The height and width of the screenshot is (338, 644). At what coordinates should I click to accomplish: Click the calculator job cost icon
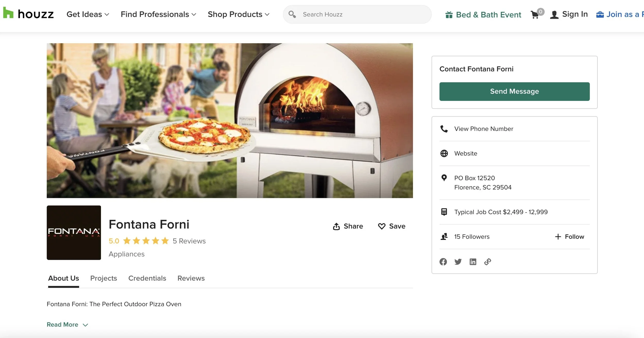[444, 212]
